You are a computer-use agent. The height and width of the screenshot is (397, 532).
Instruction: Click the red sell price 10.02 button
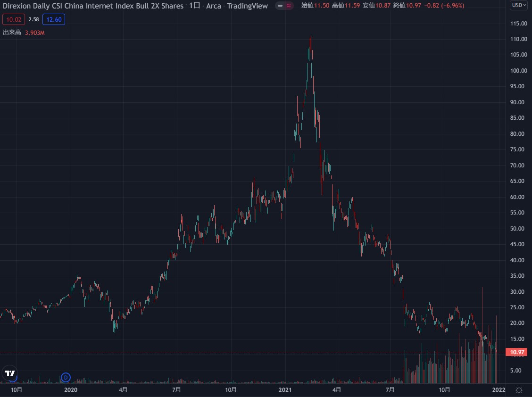[14, 19]
